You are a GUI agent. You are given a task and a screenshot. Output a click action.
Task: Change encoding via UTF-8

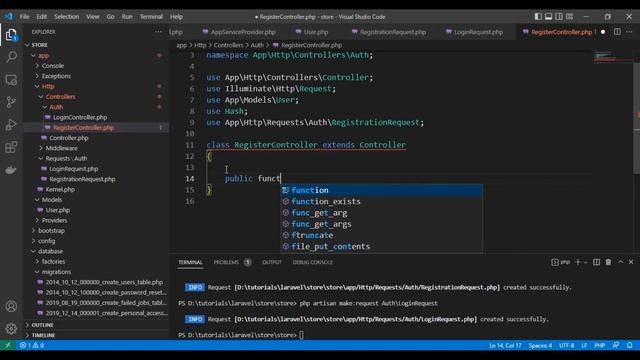coord(566,345)
